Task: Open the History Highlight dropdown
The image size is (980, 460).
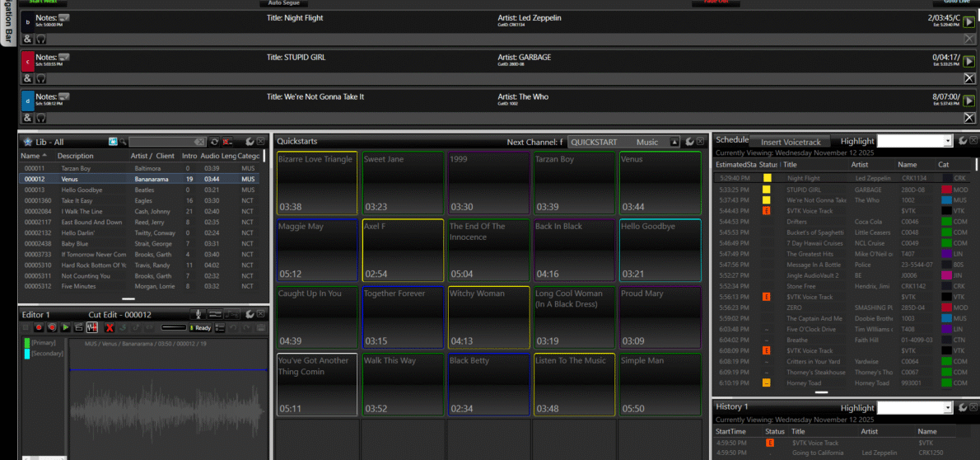Action: (948, 408)
